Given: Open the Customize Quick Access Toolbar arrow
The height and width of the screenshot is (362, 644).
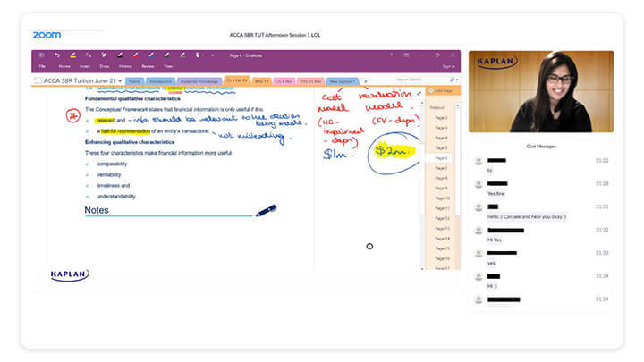Looking at the screenshot, I should (x=212, y=55).
